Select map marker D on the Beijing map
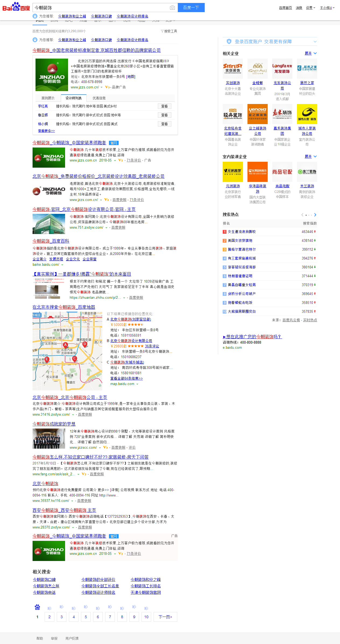Viewport: 340px width, 644px height. [85, 344]
